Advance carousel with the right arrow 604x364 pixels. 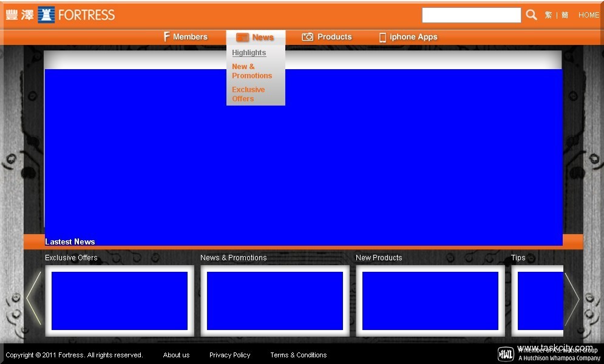coord(572,298)
